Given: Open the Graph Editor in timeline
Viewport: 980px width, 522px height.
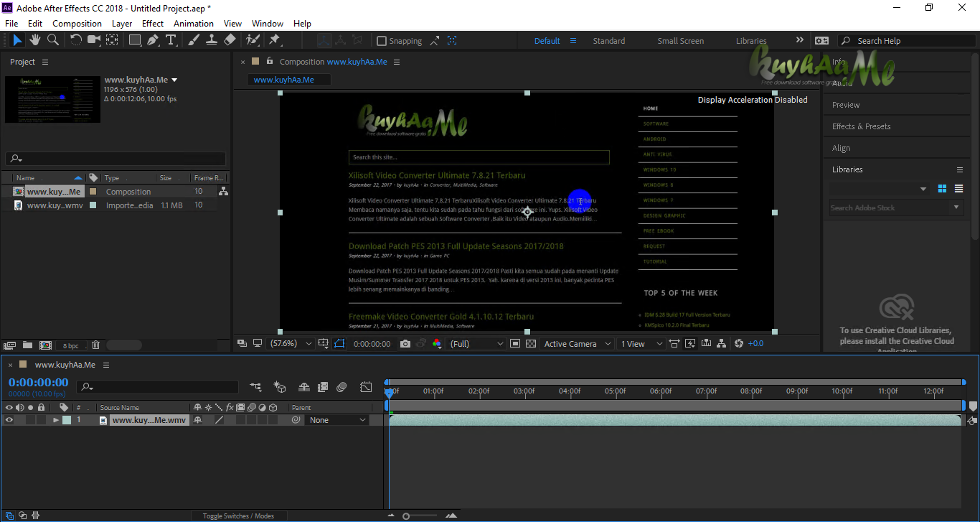Looking at the screenshot, I should pos(367,387).
